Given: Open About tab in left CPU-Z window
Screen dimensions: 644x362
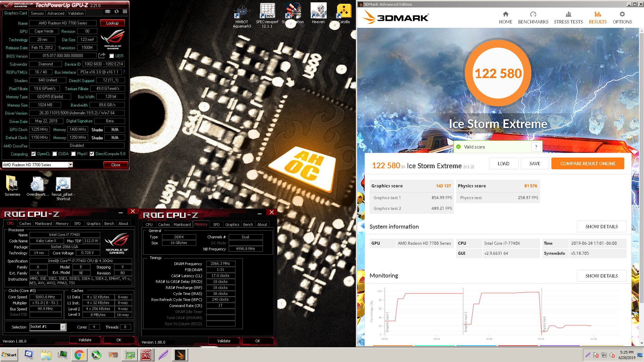Looking at the screenshot, I should tap(123, 224).
